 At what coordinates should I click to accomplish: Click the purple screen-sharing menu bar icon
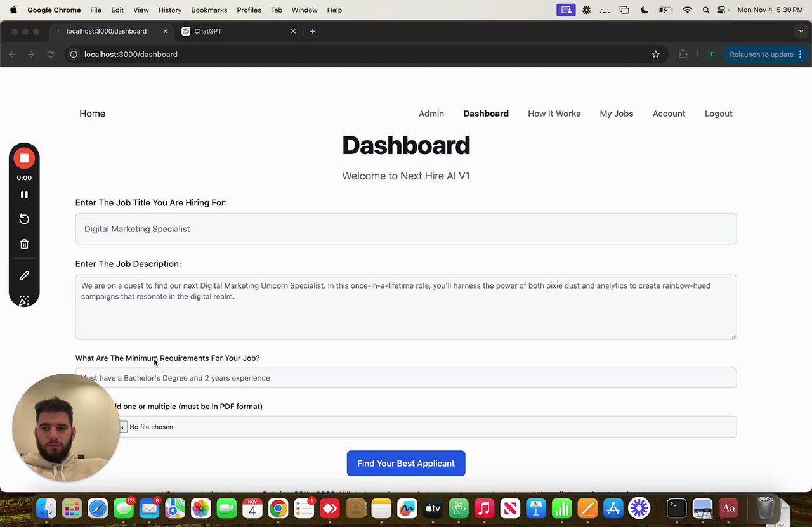[566, 10]
